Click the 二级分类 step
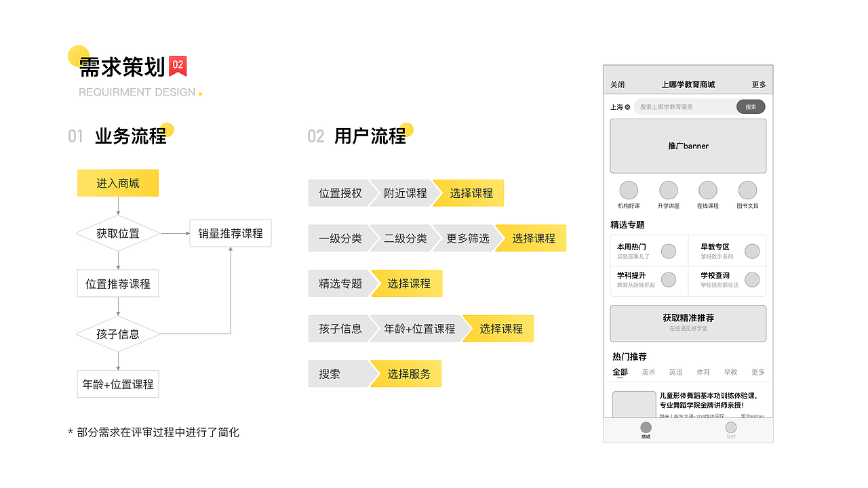This screenshot has height=488, width=868. pos(406,238)
